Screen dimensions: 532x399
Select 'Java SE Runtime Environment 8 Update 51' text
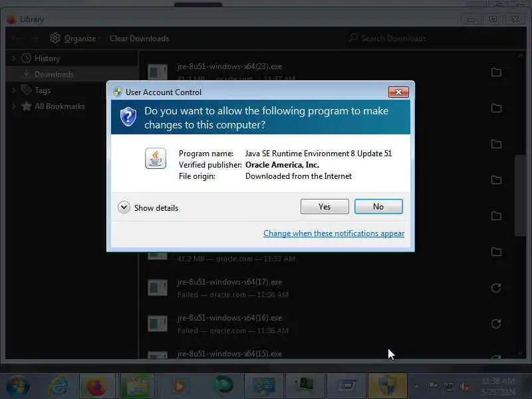click(319, 154)
